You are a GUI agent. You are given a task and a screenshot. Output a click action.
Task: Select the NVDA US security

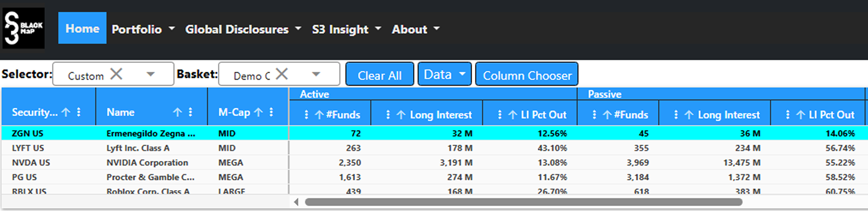(31, 162)
